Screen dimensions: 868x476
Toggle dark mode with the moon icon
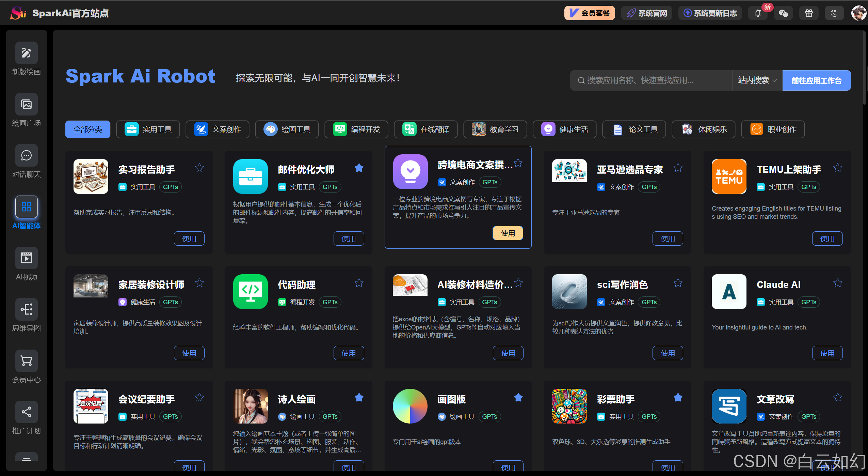[834, 13]
